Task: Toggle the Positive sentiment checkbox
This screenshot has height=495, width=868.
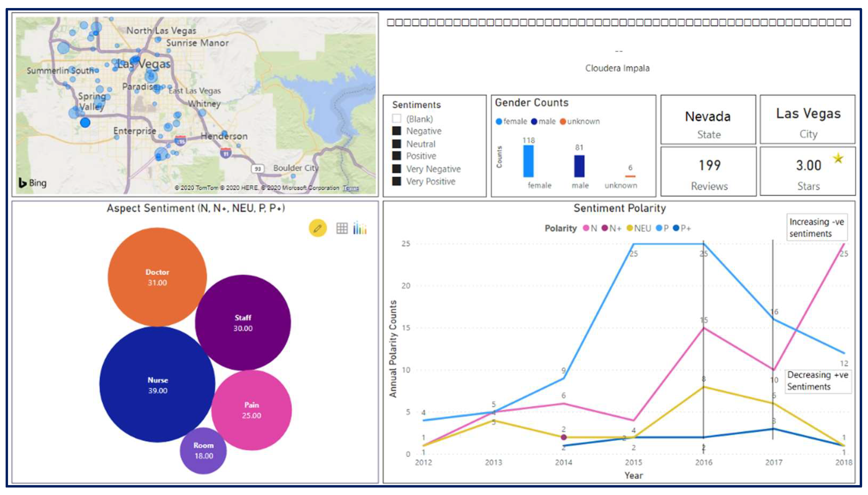Action: [x=396, y=156]
